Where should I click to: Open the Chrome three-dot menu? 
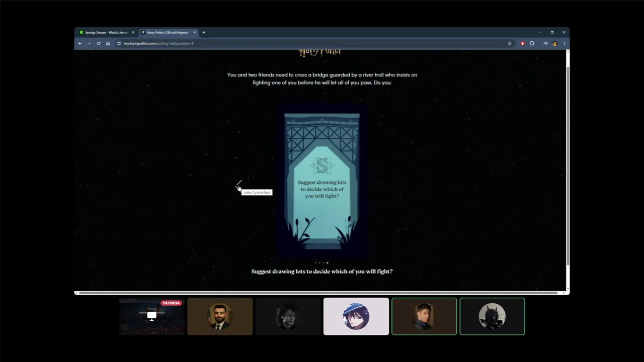pyautogui.click(x=564, y=43)
